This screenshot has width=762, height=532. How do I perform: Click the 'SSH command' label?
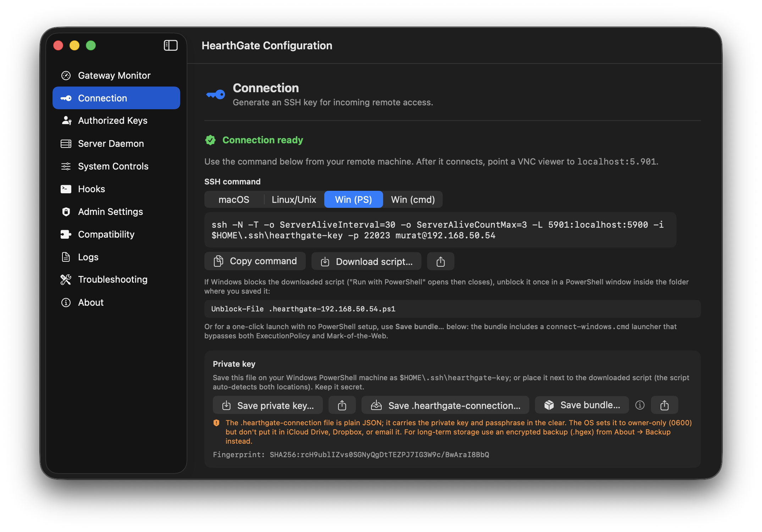coord(232,182)
